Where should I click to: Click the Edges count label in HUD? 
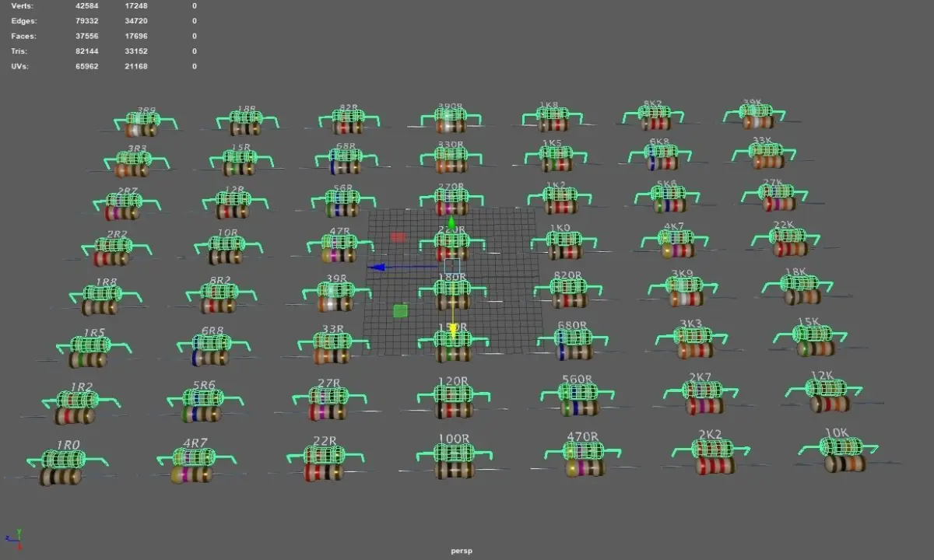point(23,21)
